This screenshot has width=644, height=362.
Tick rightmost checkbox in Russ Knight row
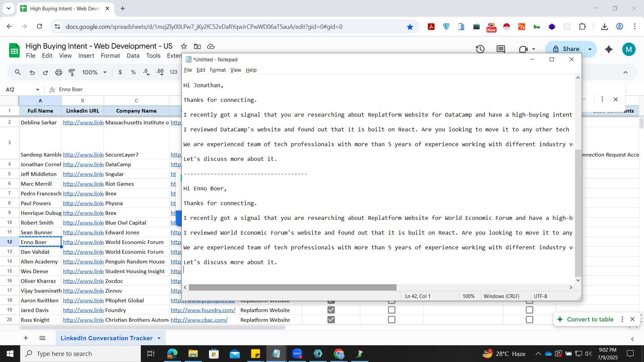[529, 320]
